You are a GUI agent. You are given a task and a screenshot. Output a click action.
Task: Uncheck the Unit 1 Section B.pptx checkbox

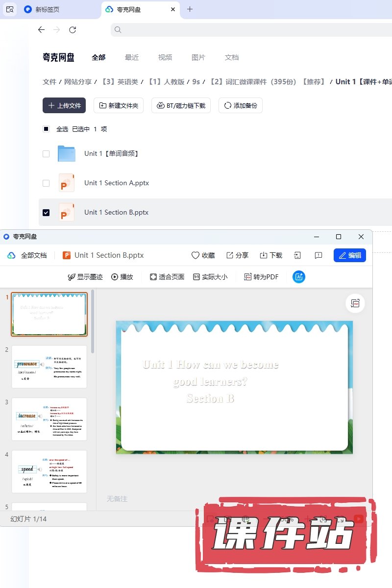coord(46,212)
